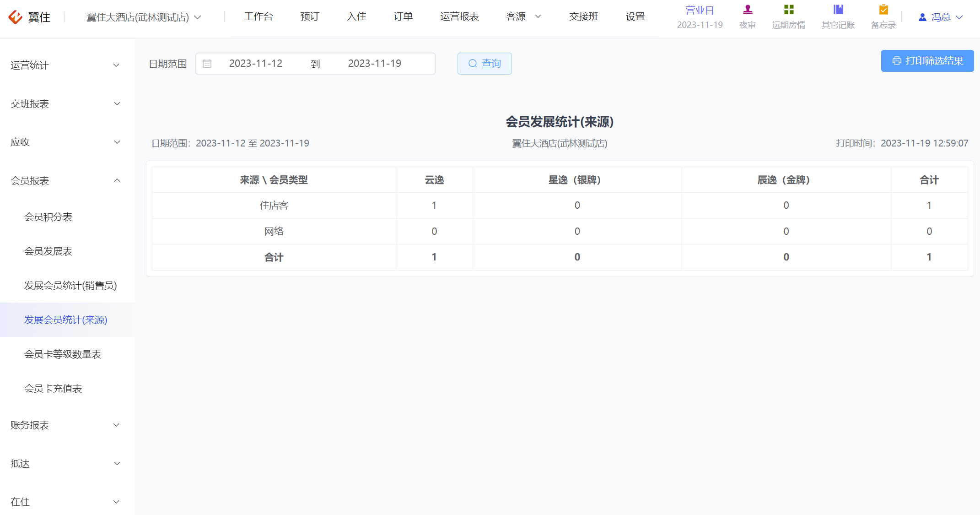Click the 辰逸（金牌） column header
980x515 pixels.
click(x=786, y=180)
